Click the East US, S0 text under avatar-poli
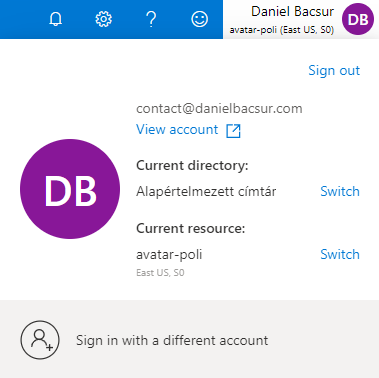Screen dimensions: 379x378 [160, 273]
